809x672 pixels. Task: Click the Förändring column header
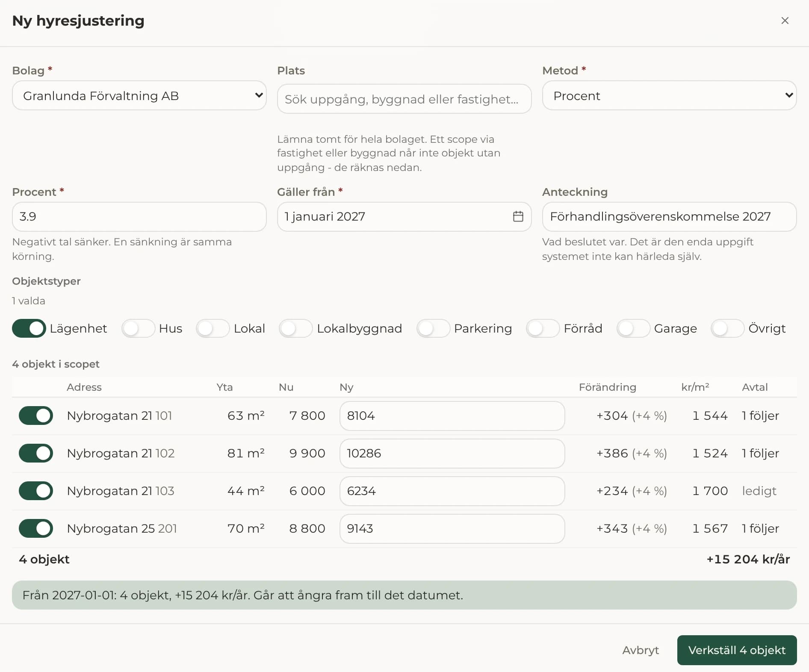pos(607,387)
